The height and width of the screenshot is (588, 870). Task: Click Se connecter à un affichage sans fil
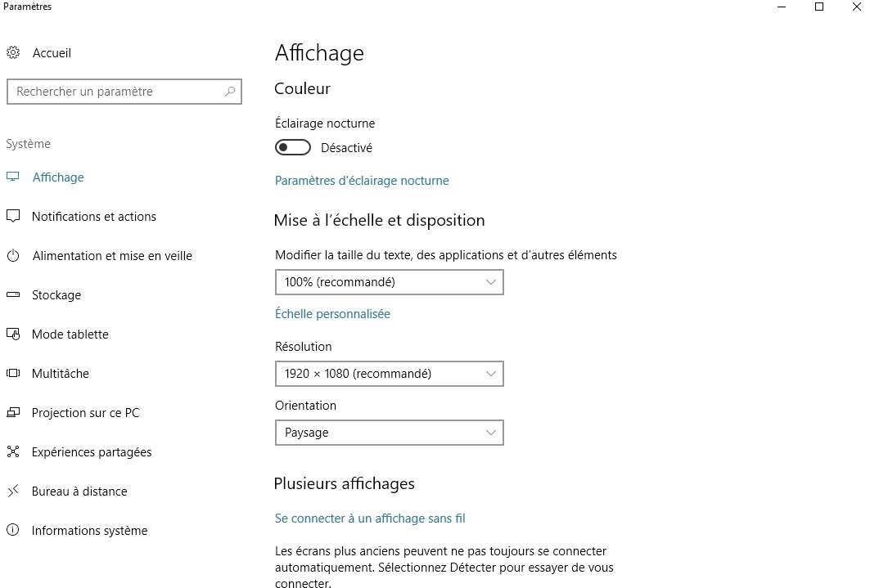(370, 518)
